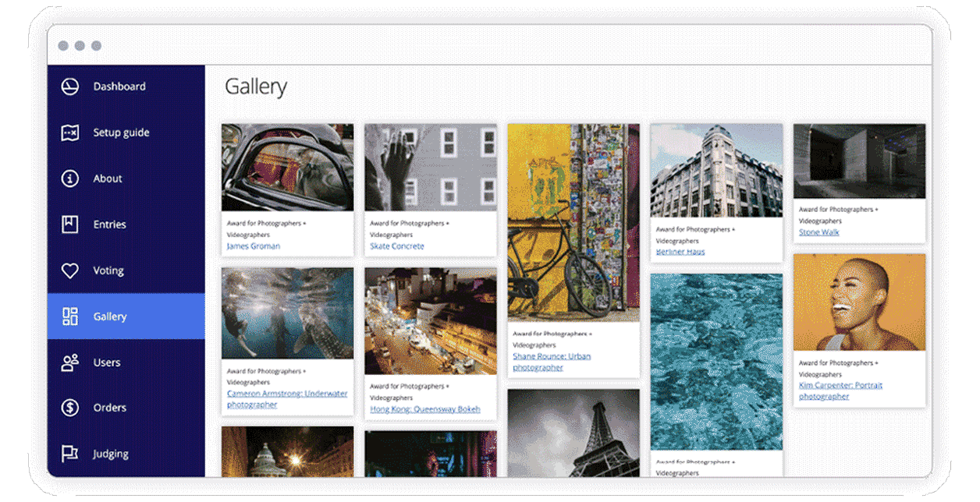Select the Judging flag icon
980x502 pixels.
click(x=69, y=453)
